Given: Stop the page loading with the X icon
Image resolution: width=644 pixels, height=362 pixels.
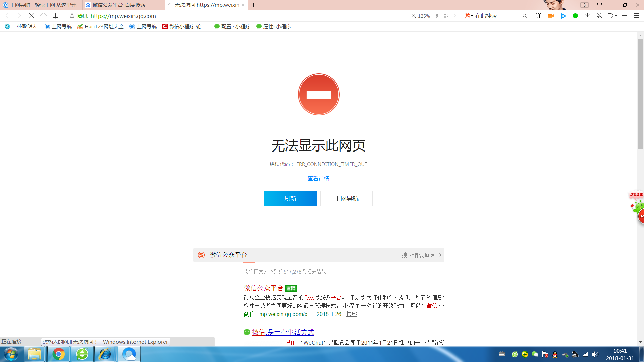Looking at the screenshot, I should pyautogui.click(x=31, y=16).
